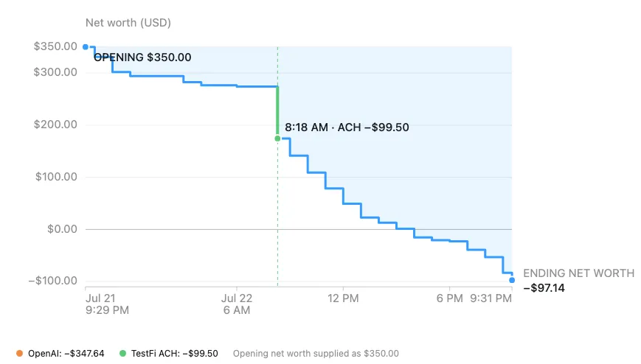
Task: Click the ending net worth blue dot
Action: (x=512, y=280)
